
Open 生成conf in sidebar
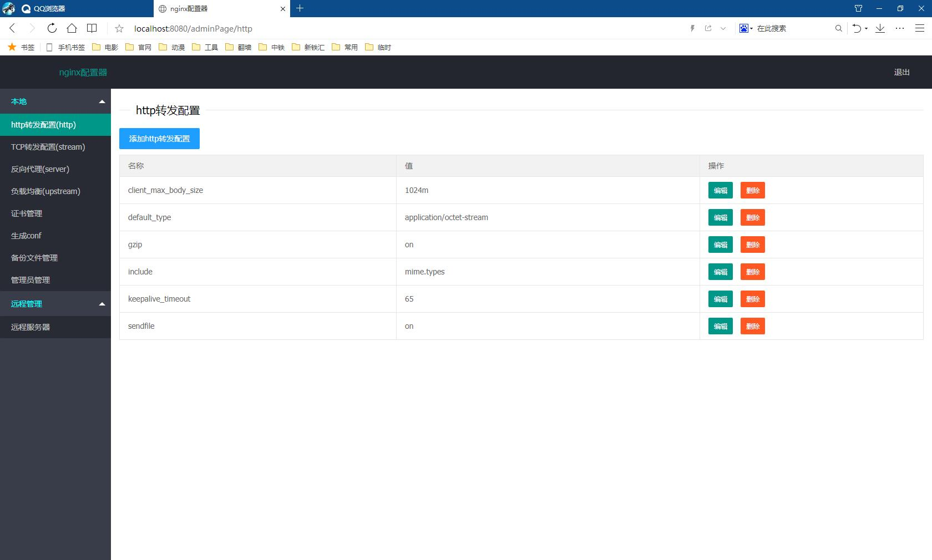point(55,236)
